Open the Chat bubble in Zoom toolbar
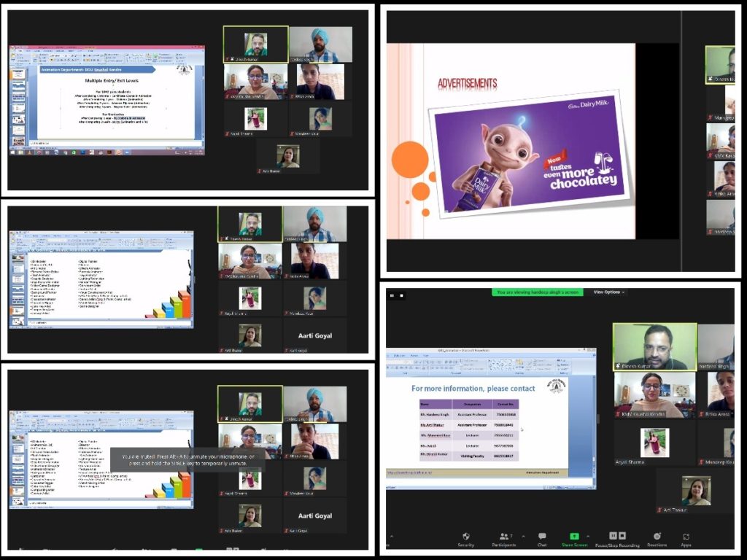The image size is (747, 560). [542, 536]
